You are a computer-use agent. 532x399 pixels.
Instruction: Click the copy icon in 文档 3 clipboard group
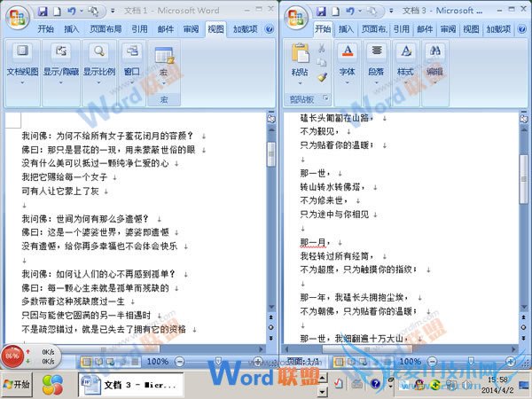coord(321,63)
